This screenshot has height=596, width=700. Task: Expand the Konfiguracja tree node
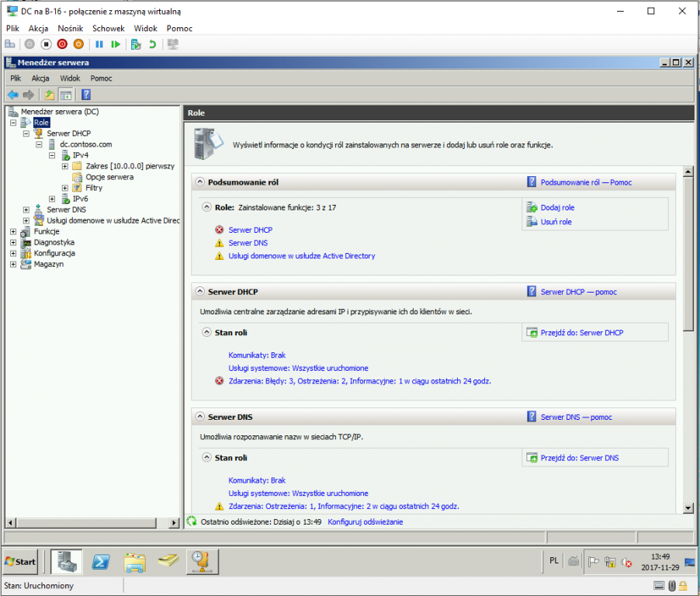[13, 253]
